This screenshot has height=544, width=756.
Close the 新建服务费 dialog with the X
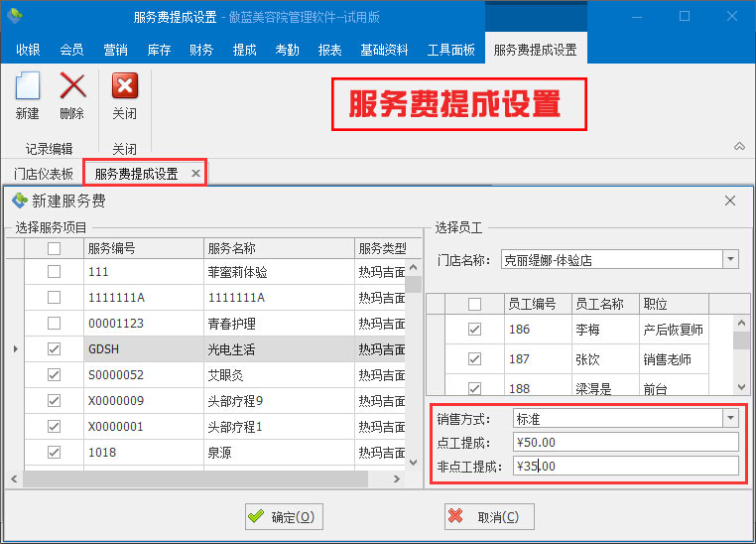(730, 201)
